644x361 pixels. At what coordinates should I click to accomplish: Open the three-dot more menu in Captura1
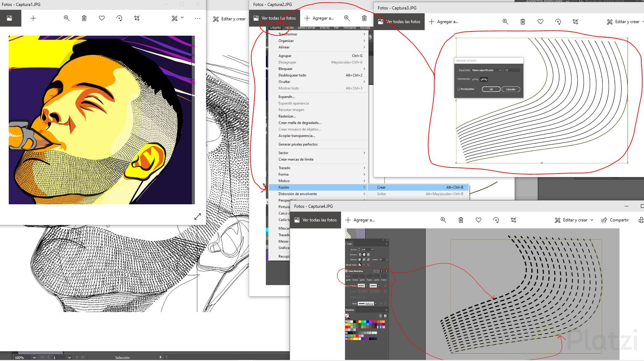click(x=198, y=18)
